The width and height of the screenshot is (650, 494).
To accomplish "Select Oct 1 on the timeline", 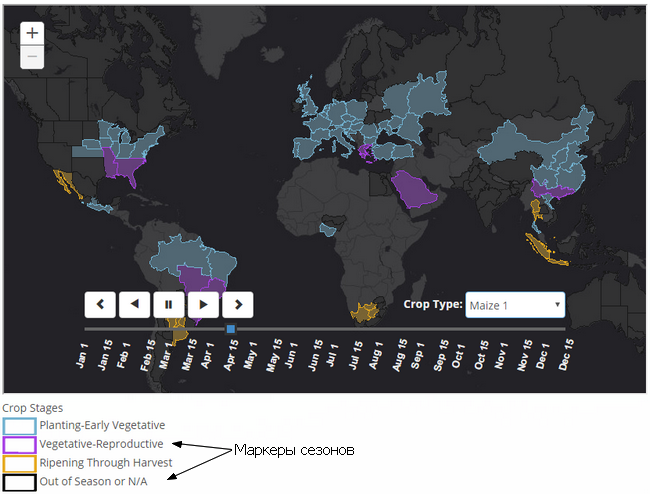I will tap(458, 355).
